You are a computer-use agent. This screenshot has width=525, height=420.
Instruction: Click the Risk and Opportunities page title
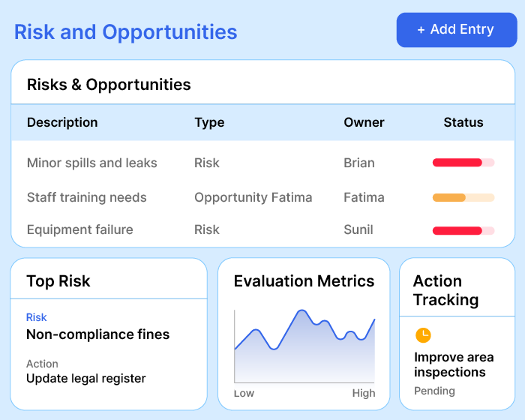[126, 32]
